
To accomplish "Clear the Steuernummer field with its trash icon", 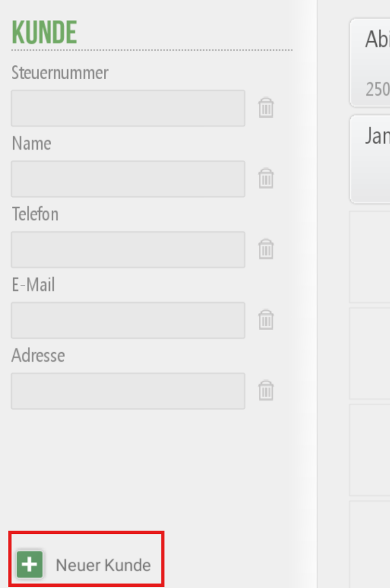I will [266, 107].
